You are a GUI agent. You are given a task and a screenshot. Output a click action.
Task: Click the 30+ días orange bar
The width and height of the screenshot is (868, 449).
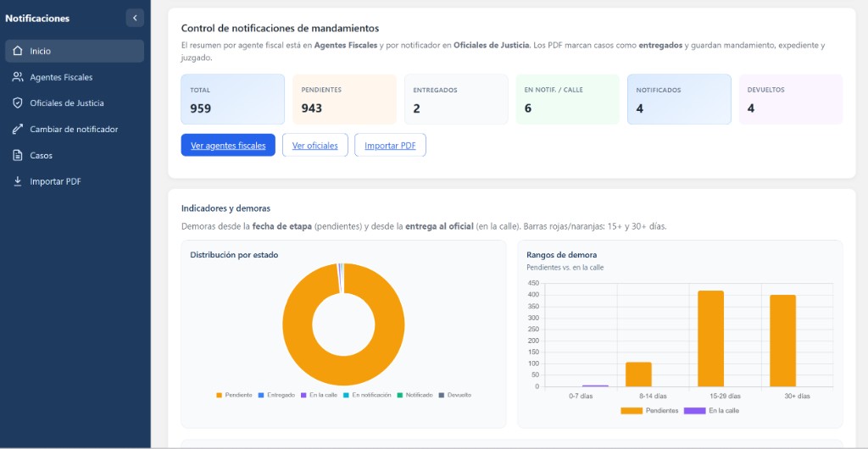click(782, 341)
